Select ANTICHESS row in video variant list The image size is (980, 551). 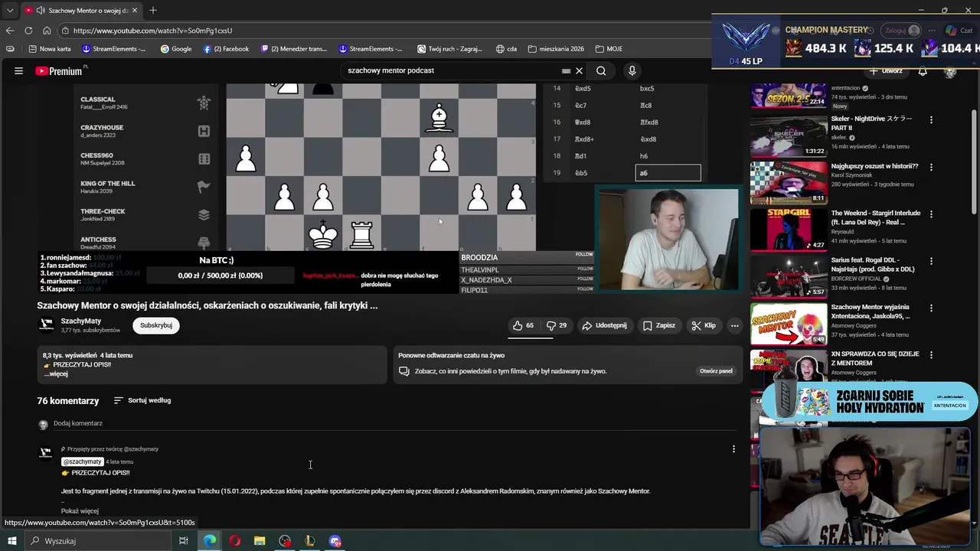click(x=145, y=242)
